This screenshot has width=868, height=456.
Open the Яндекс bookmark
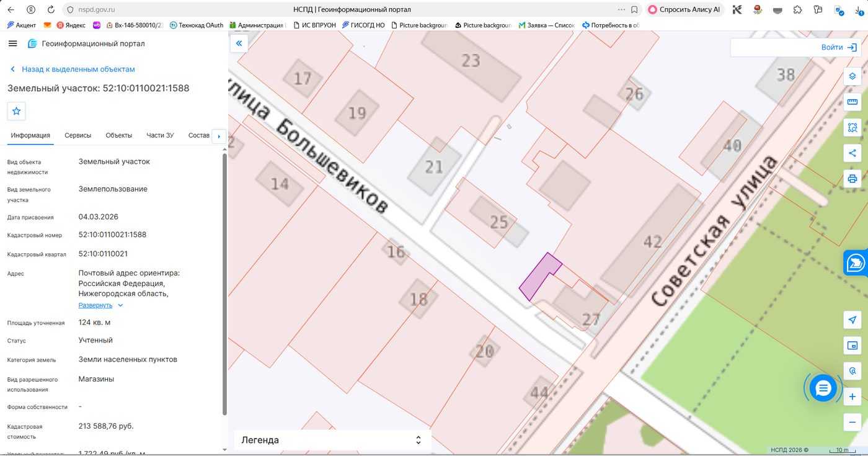[71, 25]
